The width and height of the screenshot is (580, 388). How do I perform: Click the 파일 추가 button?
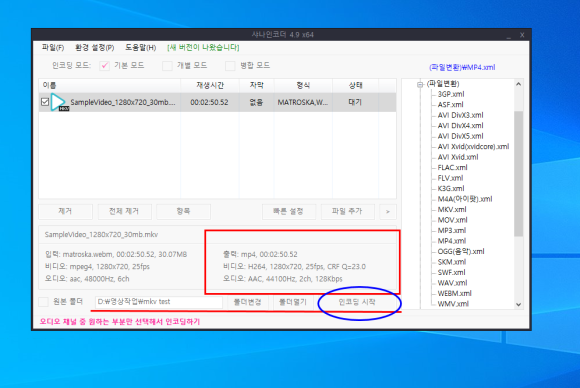click(348, 211)
